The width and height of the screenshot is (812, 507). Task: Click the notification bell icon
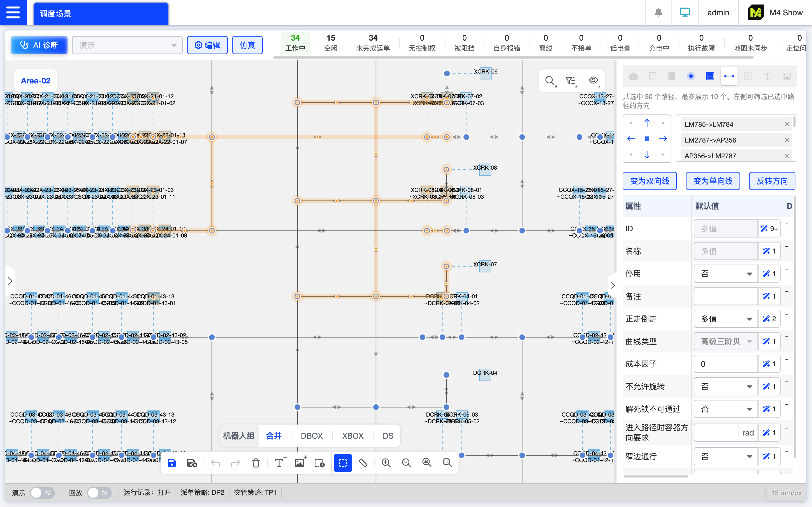[658, 12]
